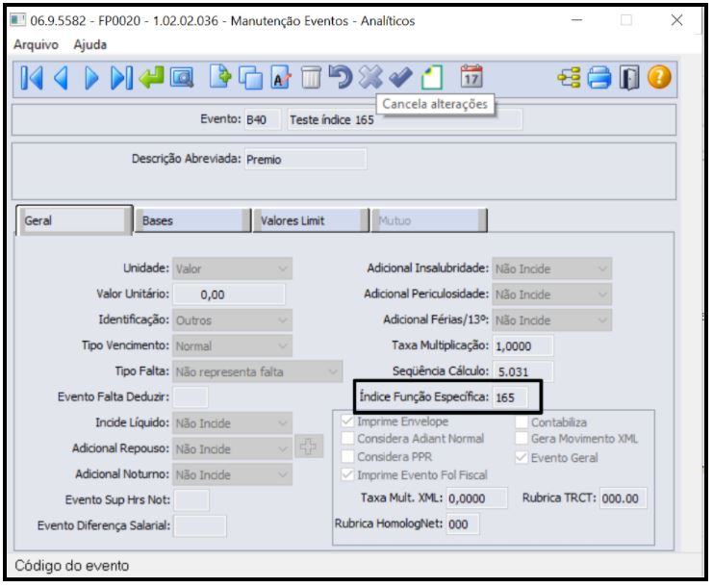The image size is (713, 588).
Task: Click the Seqüência Cálculo field
Action: pos(522,371)
